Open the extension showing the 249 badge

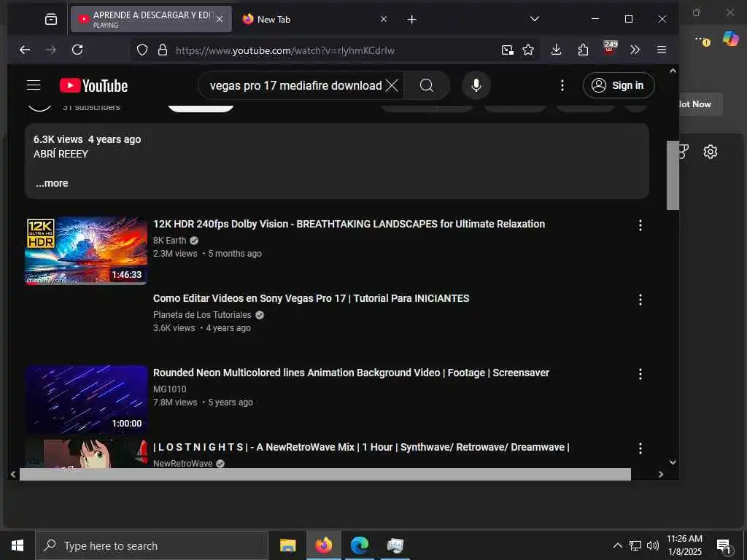coord(610,48)
